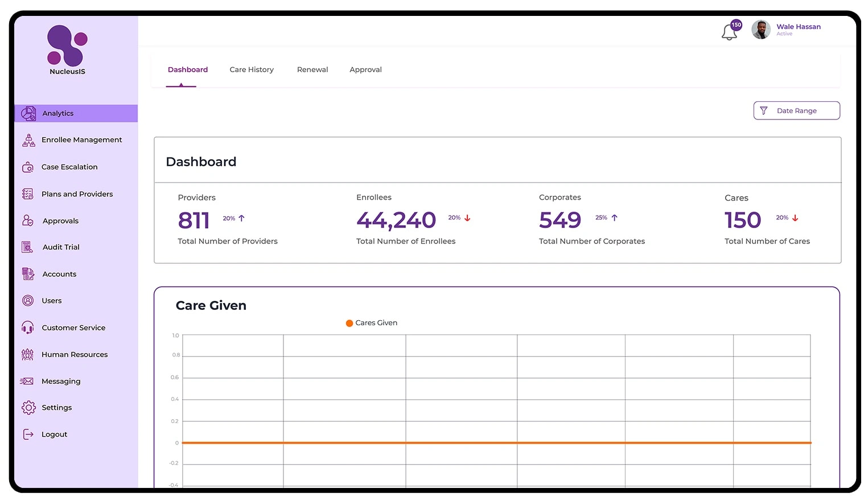Click the Logout arrow icon

[x=28, y=434]
